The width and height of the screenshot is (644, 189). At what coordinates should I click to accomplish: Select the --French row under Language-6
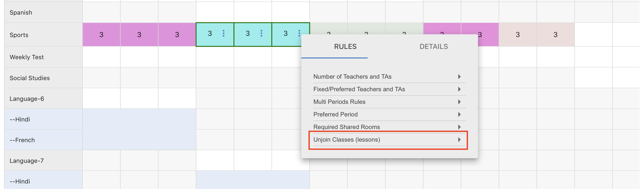[22, 140]
